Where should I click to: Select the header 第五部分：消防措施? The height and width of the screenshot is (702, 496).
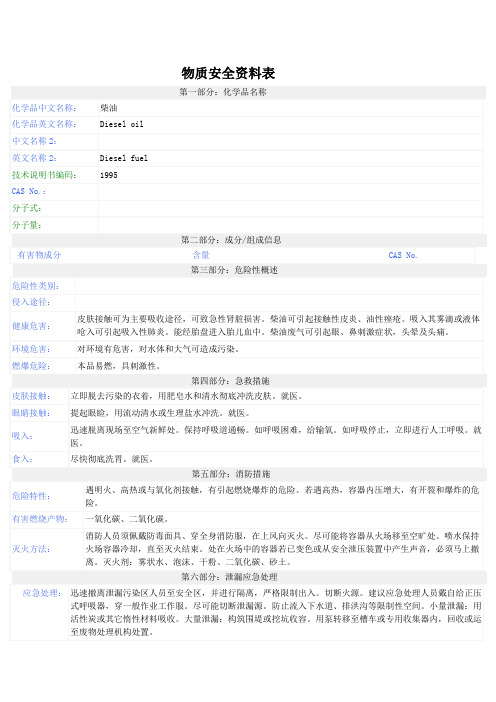pyautogui.click(x=231, y=474)
